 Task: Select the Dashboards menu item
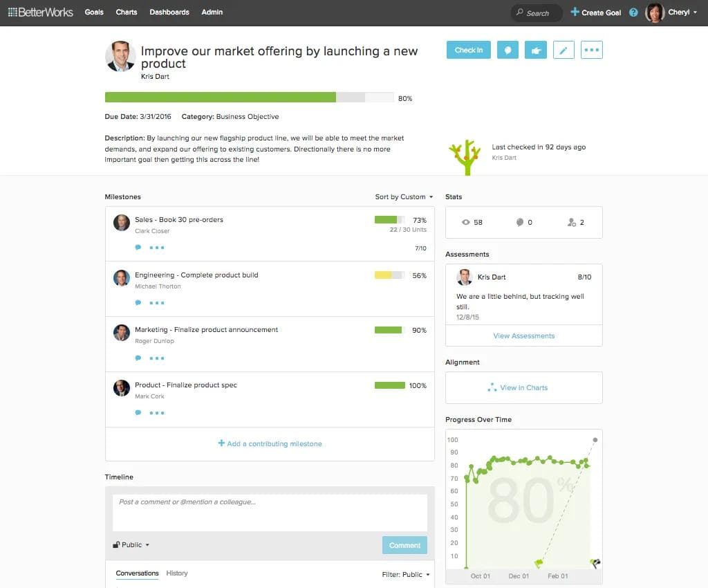click(x=169, y=12)
